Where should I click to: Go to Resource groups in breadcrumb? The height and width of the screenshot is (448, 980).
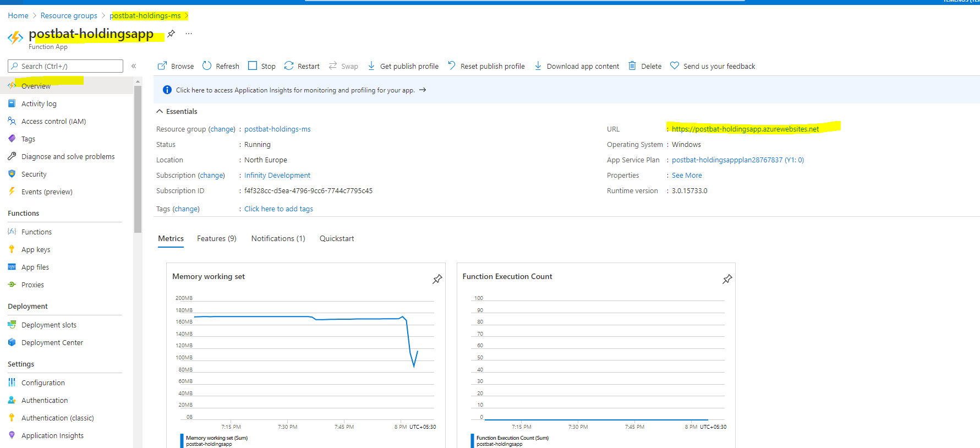[x=69, y=15]
